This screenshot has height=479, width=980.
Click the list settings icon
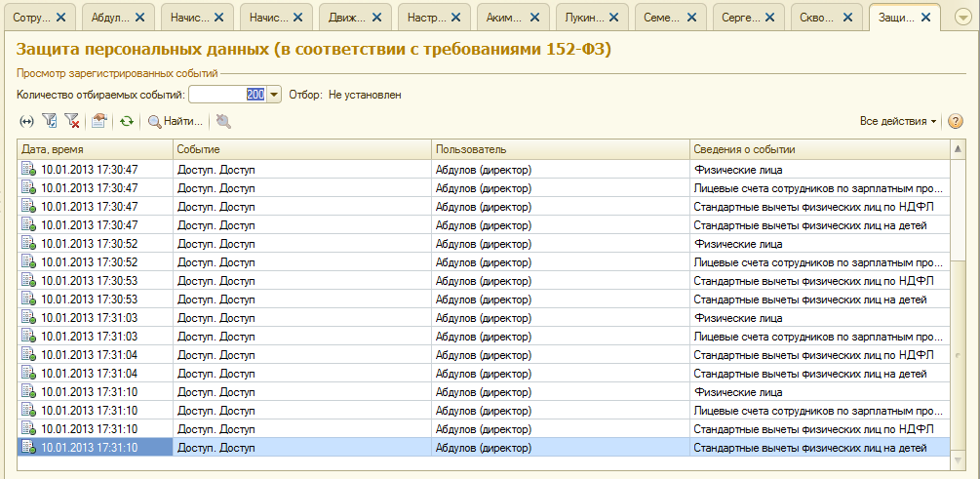[98, 121]
